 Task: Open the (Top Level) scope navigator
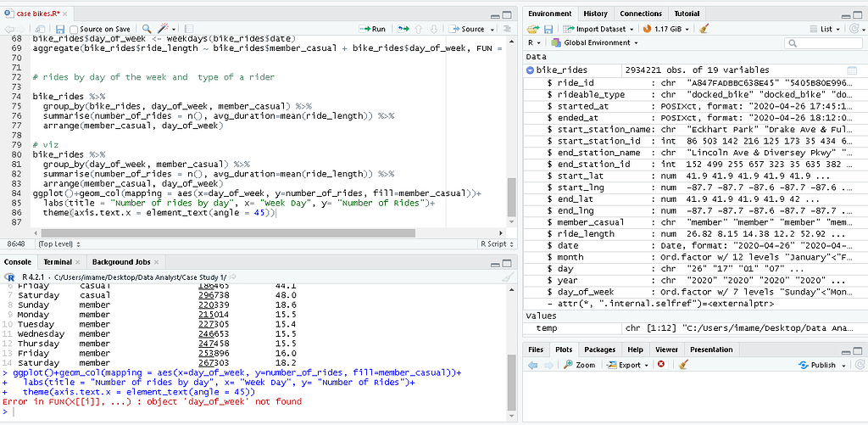[x=58, y=243]
